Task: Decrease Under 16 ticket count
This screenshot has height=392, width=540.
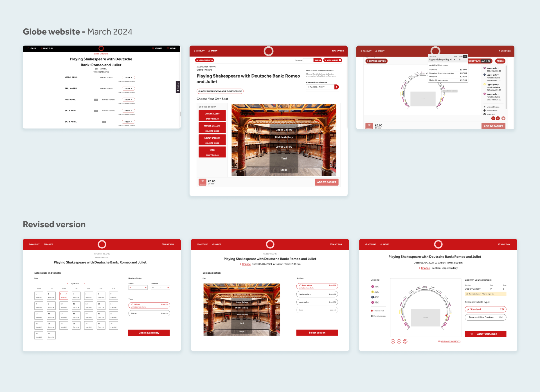Action: pyautogui.click(x=153, y=287)
